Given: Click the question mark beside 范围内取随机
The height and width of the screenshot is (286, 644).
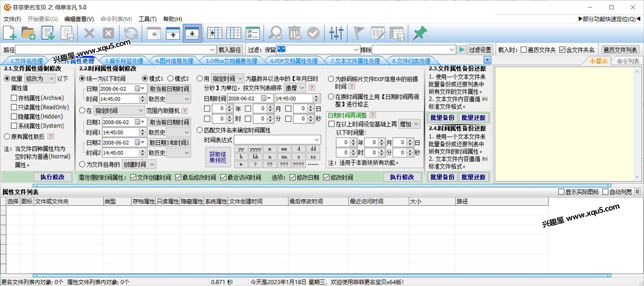Looking at the screenshot, I should (185, 111).
